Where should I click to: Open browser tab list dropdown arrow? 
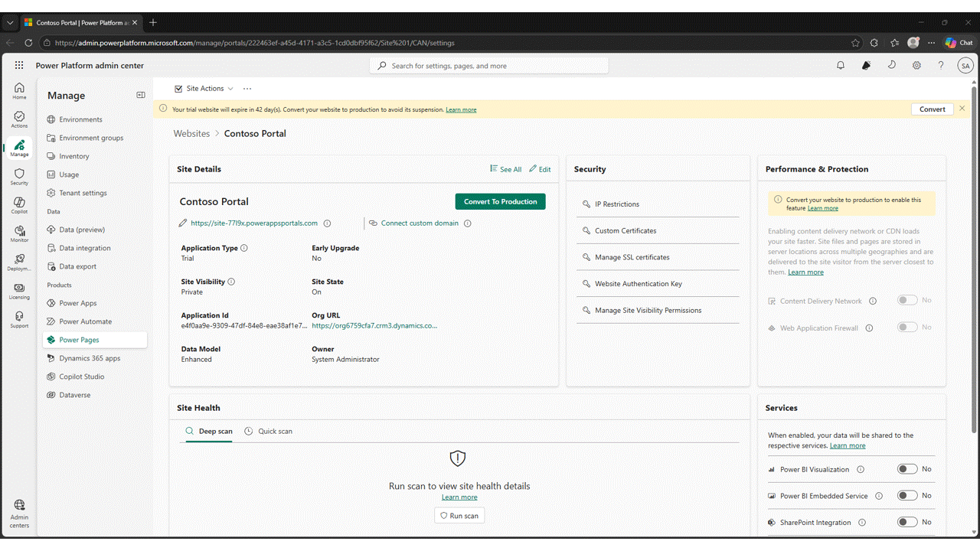11,23
